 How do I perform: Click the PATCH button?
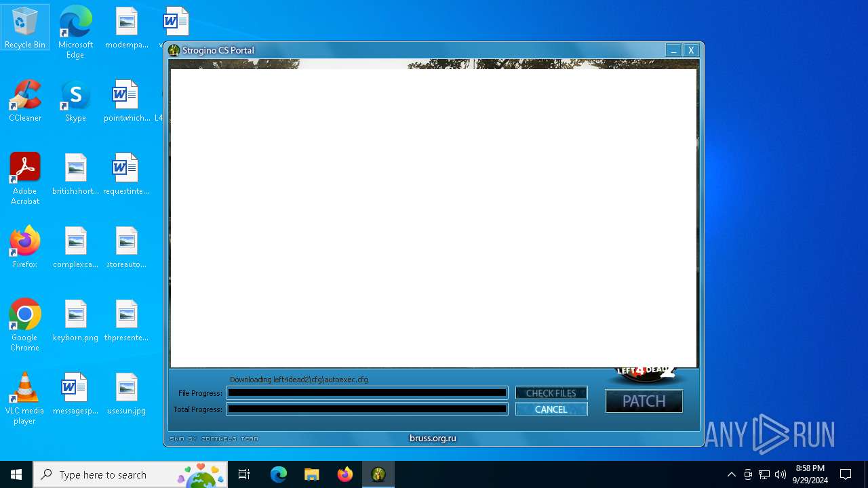644,401
